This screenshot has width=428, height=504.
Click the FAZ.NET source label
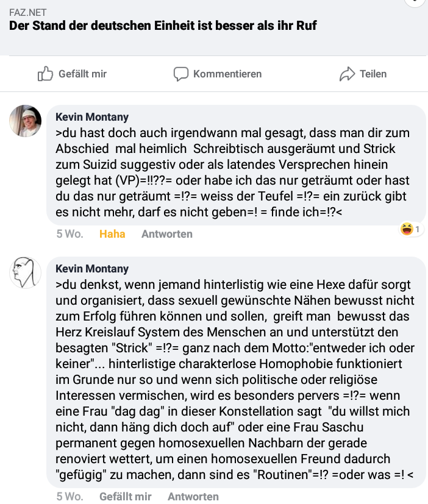pyautogui.click(x=27, y=13)
